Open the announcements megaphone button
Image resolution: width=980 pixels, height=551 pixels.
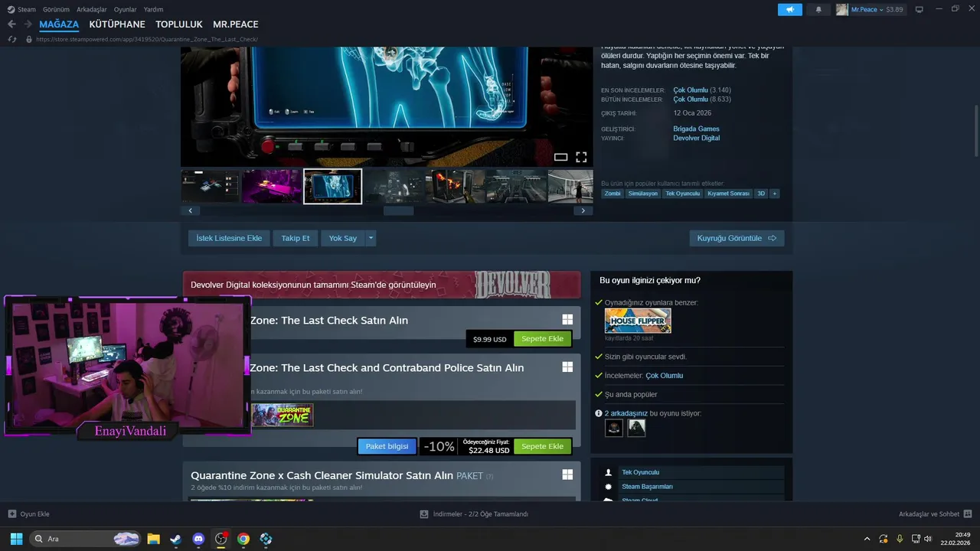(790, 9)
